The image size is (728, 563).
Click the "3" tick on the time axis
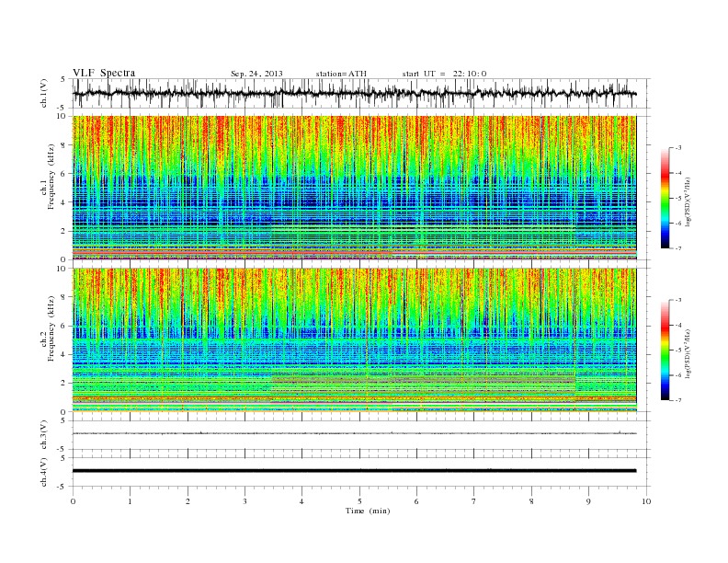click(245, 501)
